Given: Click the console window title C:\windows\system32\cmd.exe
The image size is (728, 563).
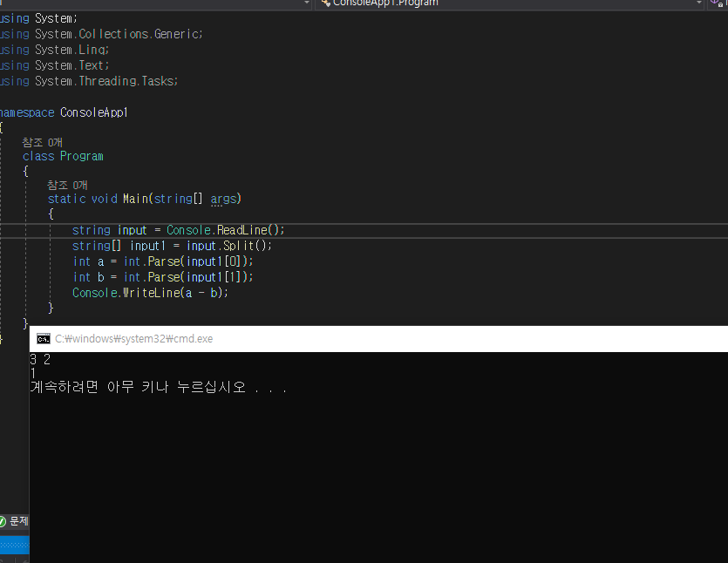Looking at the screenshot, I should [x=133, y=339].
